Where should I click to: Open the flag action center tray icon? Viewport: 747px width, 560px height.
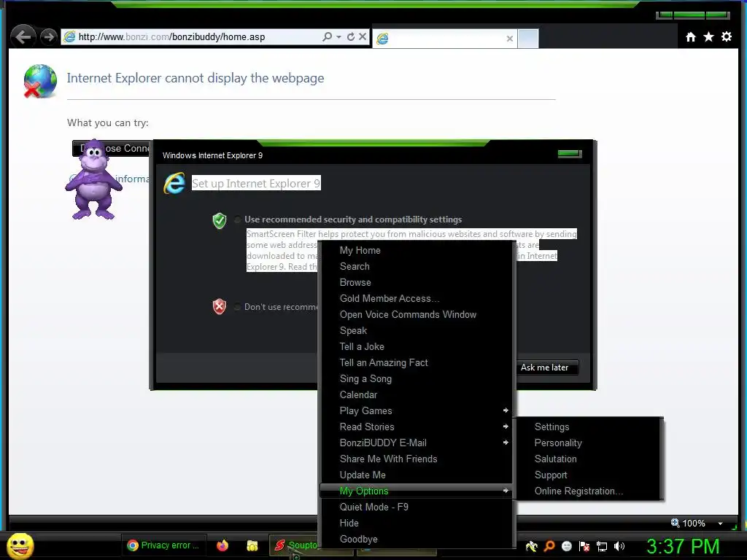584,546
